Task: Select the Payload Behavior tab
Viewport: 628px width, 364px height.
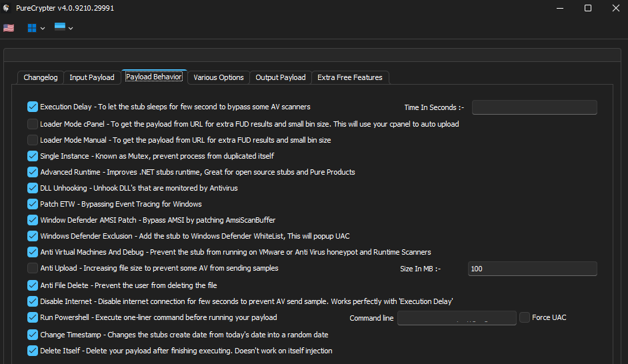Action: [x=154, y=77]
